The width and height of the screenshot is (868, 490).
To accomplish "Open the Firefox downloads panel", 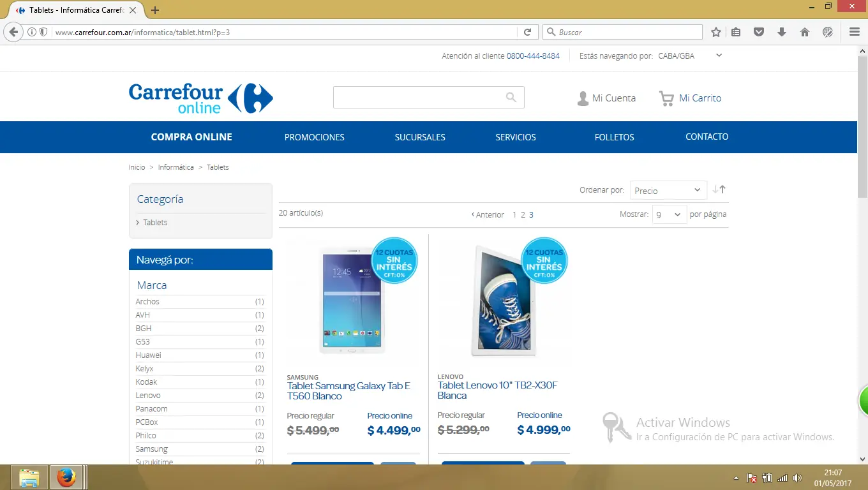I will click(782, 32).
